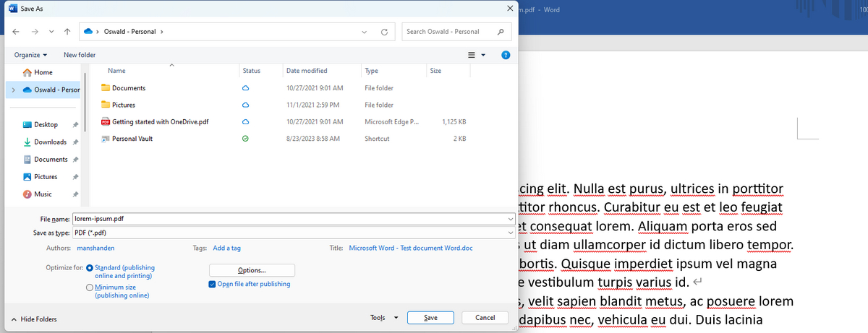Select Minimum size optimization option

point(90,287)
